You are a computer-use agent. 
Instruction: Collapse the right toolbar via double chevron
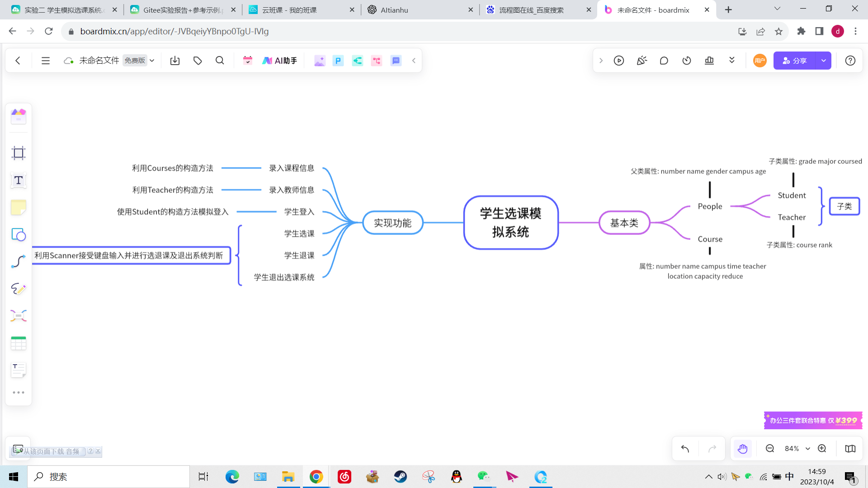732,60
